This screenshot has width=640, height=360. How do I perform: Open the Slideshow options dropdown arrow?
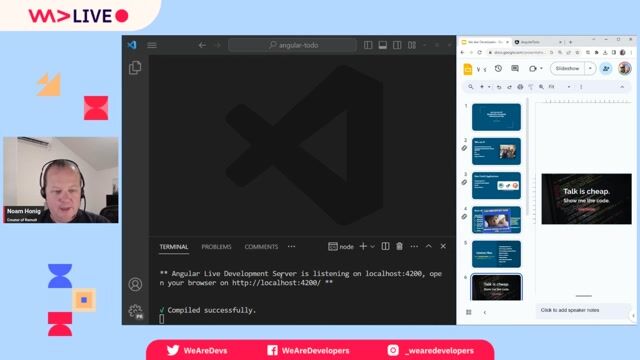click(590, 69)
